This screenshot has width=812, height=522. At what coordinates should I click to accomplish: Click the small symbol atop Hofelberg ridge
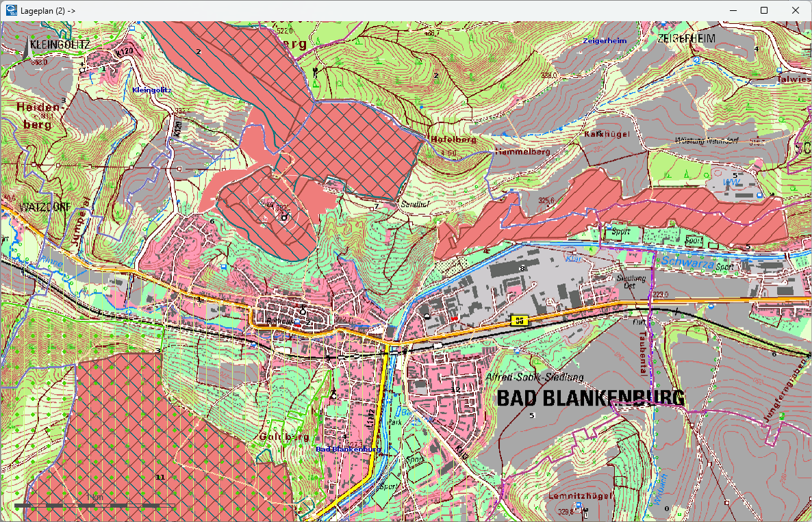point(421,107)
